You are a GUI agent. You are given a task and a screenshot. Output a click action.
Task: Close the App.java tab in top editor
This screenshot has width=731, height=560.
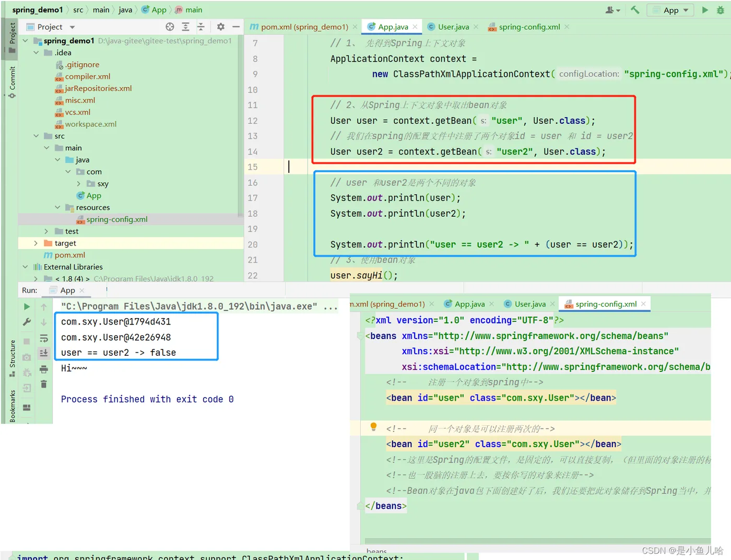[415, 27]
